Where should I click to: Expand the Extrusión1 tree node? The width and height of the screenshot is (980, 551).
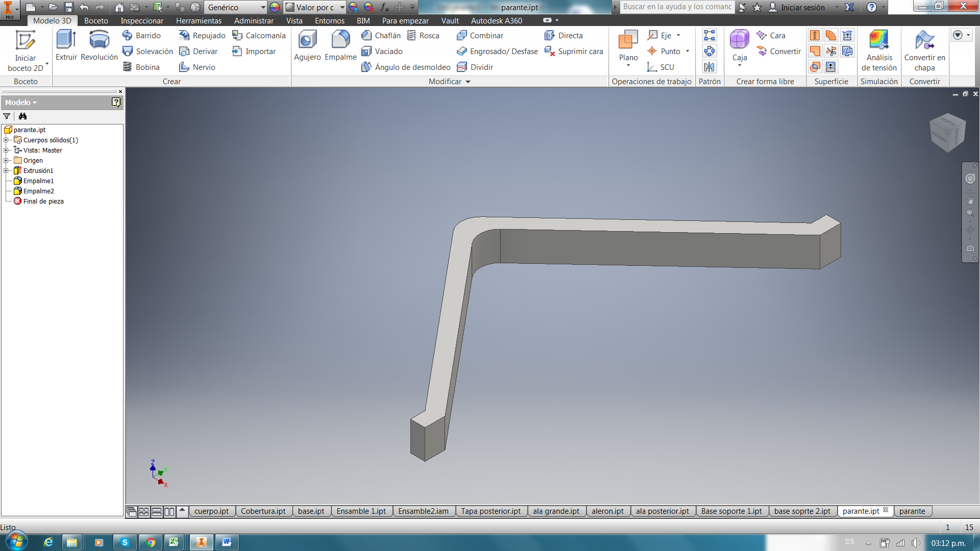[6, 171]
